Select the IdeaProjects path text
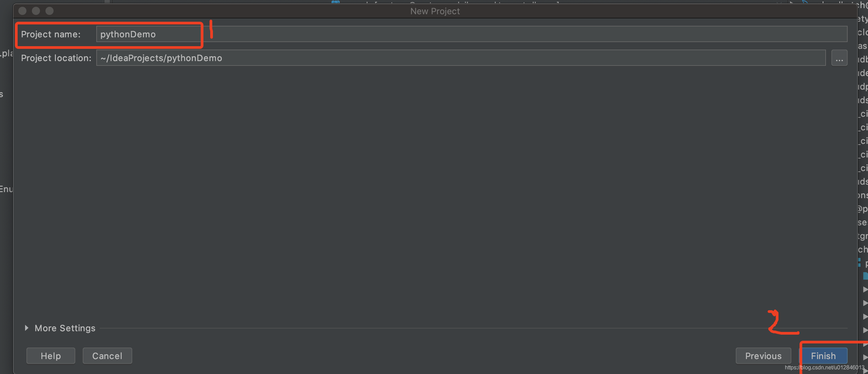The height and width of the screenshot is (374, 868). [160, 58]
